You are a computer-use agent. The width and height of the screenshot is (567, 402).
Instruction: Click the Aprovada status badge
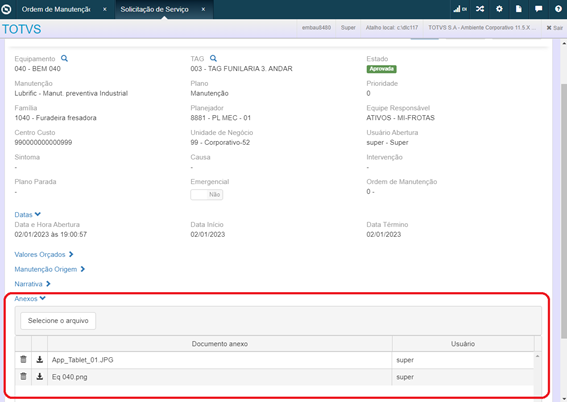(x=381, y=69)
